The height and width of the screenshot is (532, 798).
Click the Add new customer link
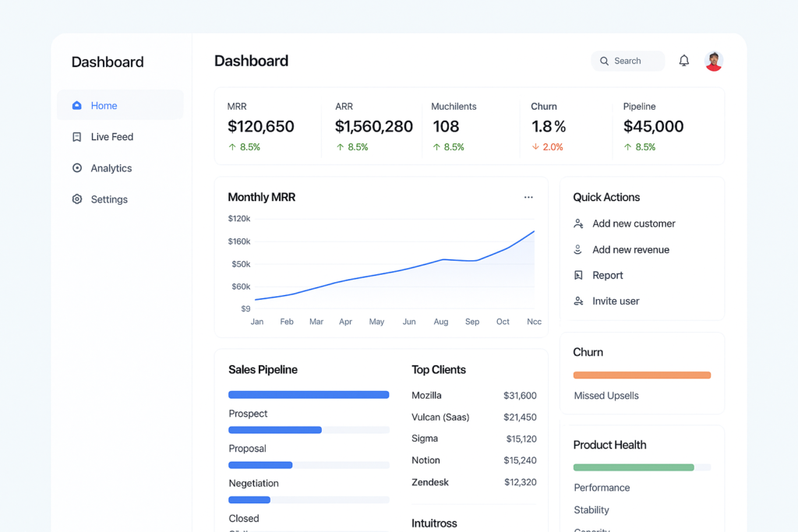point(634,224)
